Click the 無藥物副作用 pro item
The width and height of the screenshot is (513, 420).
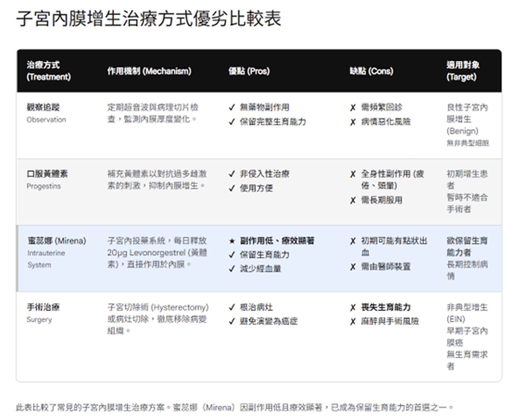264,107
